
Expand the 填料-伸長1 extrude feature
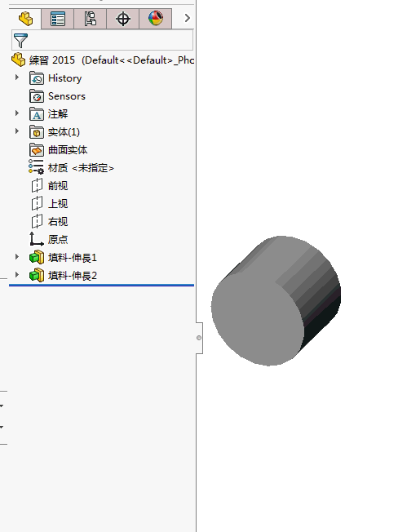click(16, 257)
